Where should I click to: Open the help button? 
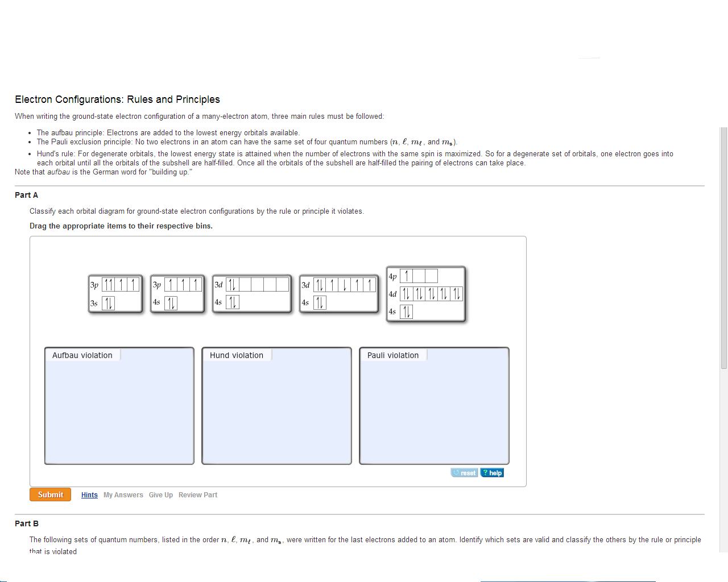[492, 473]
